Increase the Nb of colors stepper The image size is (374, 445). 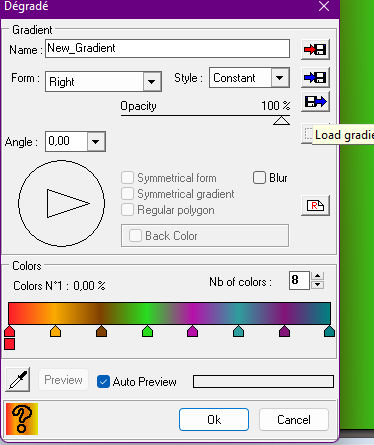click(x=317, y=276)
